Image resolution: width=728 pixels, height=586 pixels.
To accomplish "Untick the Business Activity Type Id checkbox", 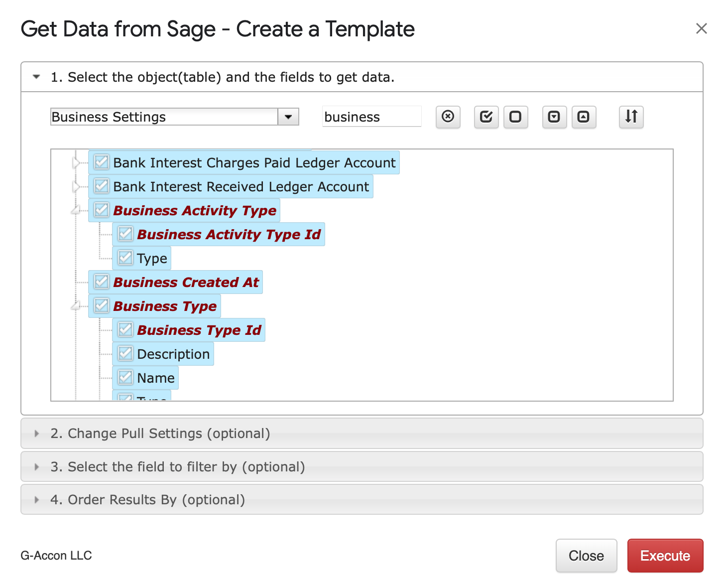I will point(125,234).
